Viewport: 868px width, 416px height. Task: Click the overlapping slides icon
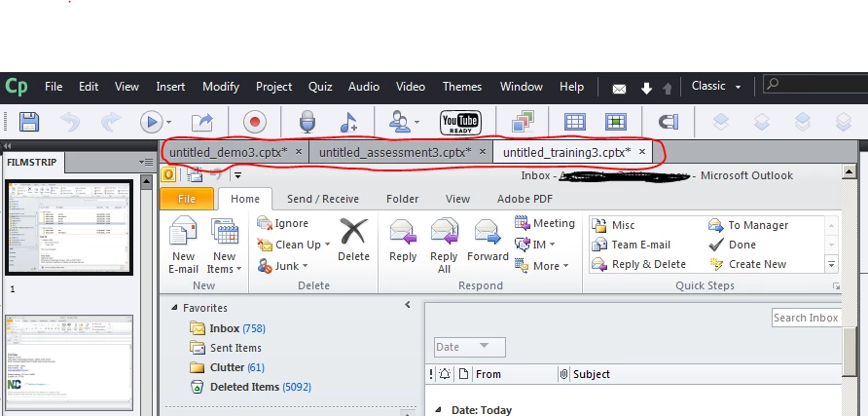(523, 122)
